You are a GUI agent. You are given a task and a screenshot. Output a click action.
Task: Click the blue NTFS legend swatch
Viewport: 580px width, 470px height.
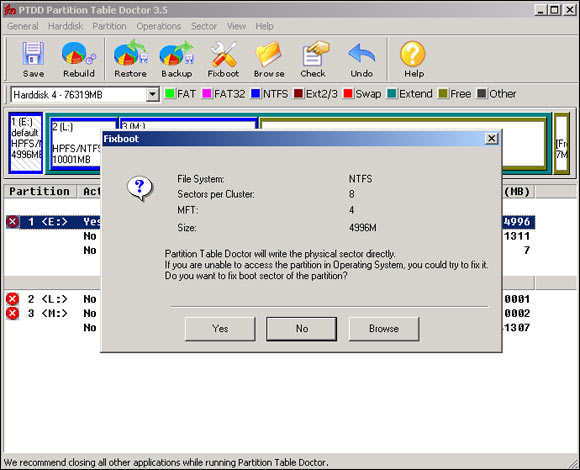tap(256, 93)
